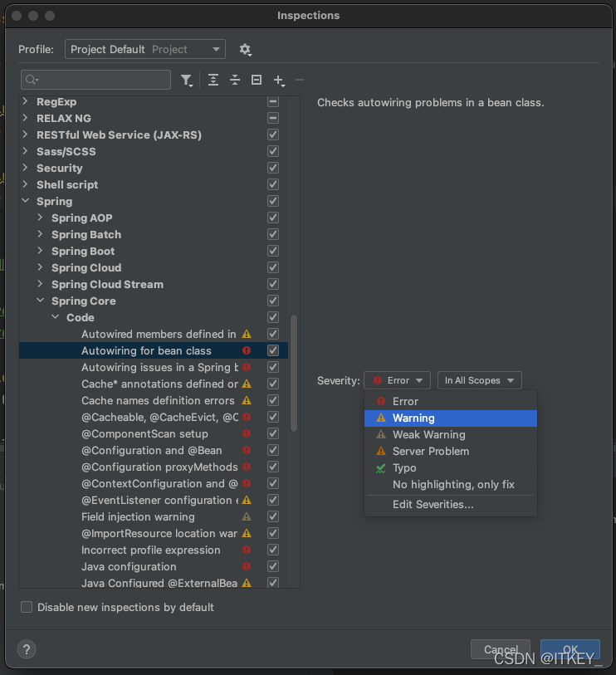Screen dimensions: 616x675
Task: Uncheck the Java configuration inspection checkbox
Action: coord(273,566)
